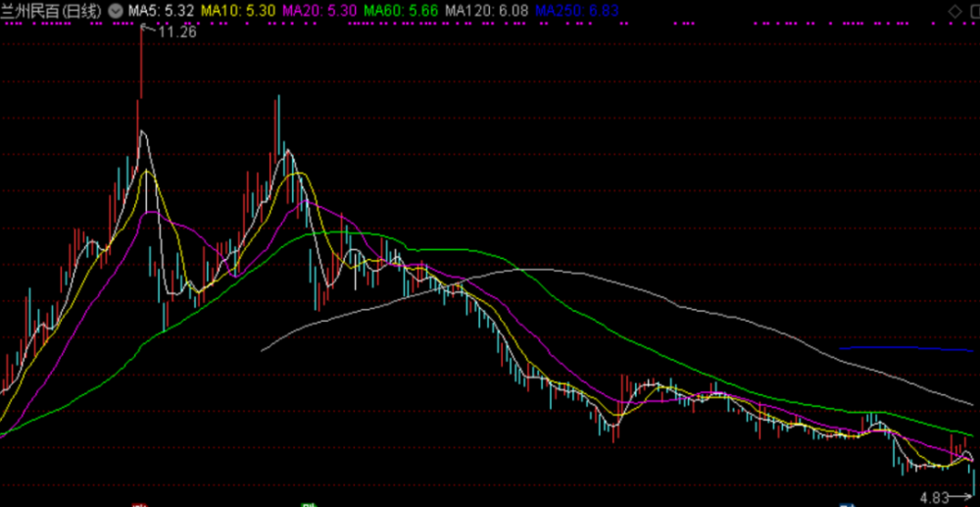Select the MA250: 6.83 blue label
The image size is (980, 507).
tap(577, 11)
